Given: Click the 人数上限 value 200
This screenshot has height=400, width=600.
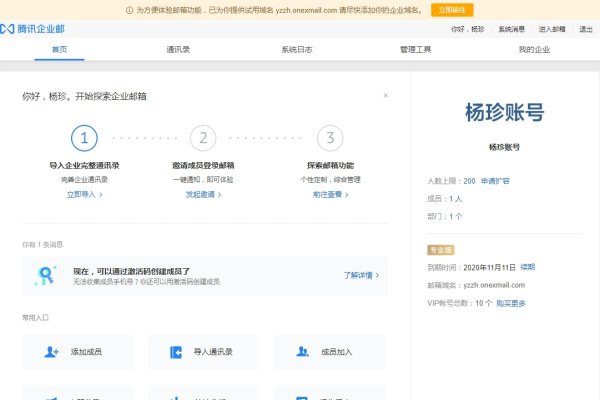Looking at the screenshot, I should (469, 181).
